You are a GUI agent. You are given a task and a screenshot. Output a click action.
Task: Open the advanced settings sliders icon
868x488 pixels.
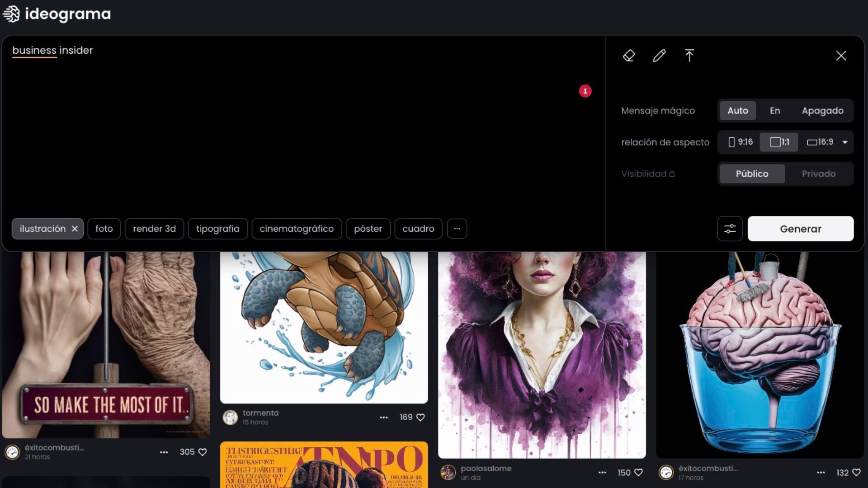click(730, 229)
